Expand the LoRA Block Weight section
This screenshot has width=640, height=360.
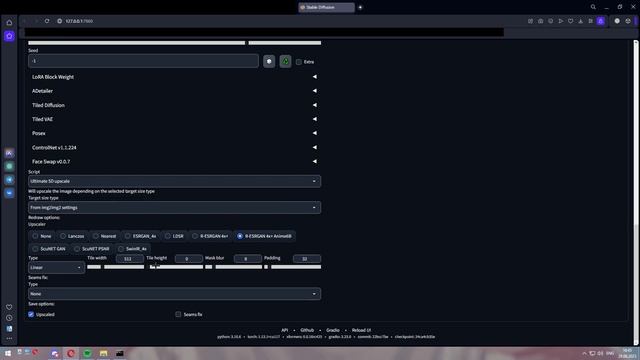pos(174,77)
